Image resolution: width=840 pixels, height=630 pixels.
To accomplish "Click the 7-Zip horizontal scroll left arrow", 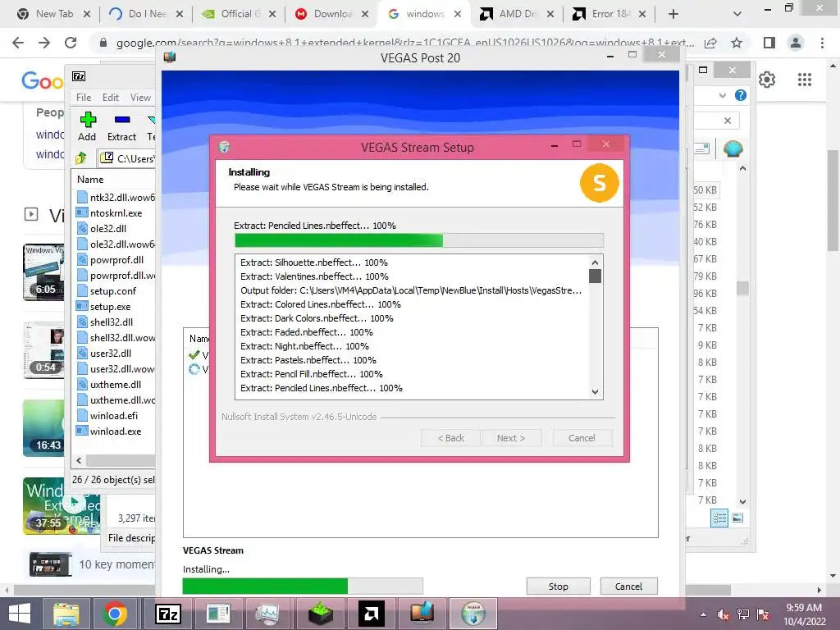I will pyautogui.click(x=79, y=460).
